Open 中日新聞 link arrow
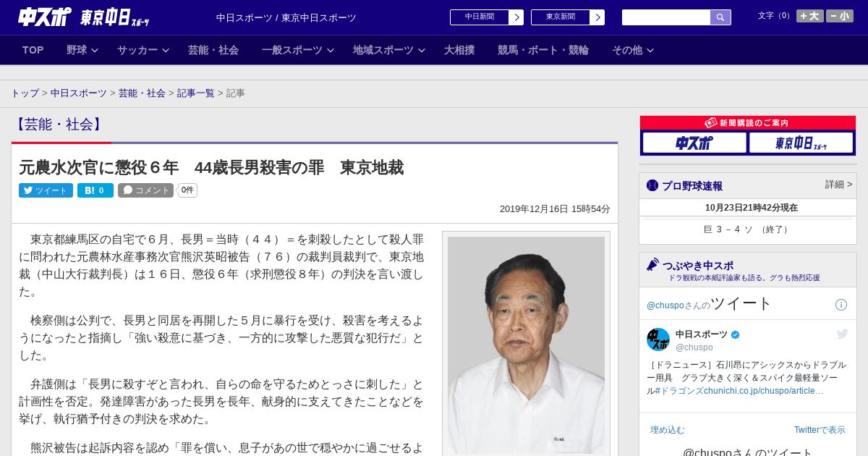Screen dimensions: 868x456 coord(516,17)
